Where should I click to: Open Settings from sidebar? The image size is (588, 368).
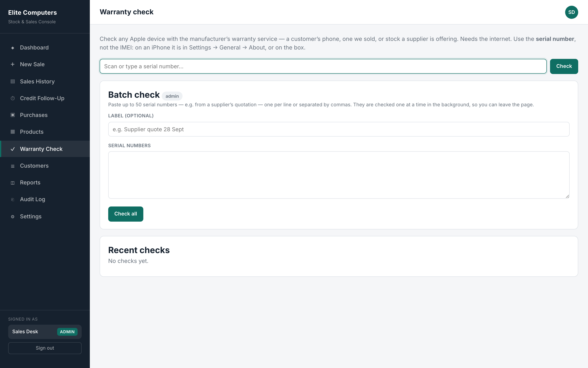click(x=45, y=216)
